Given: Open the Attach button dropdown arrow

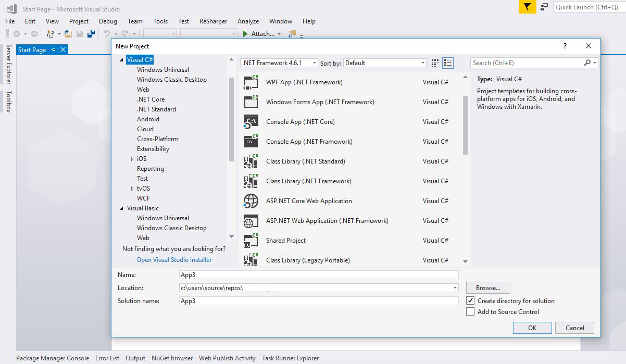Looking at the screenshot, I should [279, 34].
